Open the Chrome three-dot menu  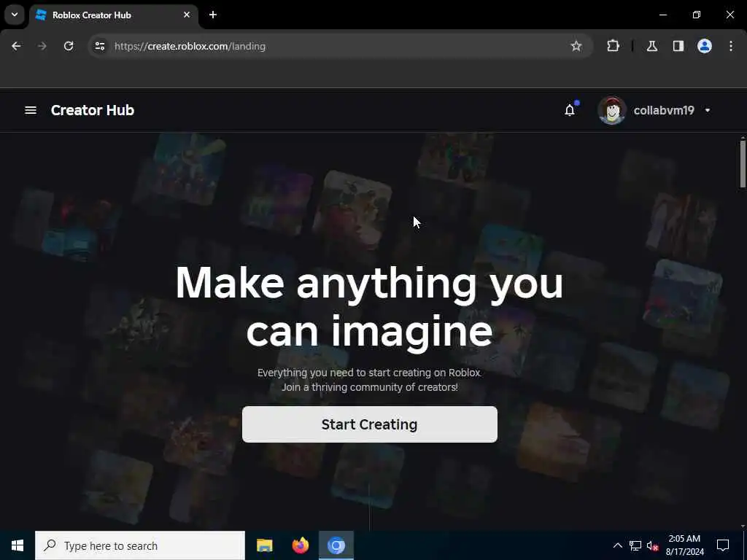pyautogui.click(x=731, y=46)
